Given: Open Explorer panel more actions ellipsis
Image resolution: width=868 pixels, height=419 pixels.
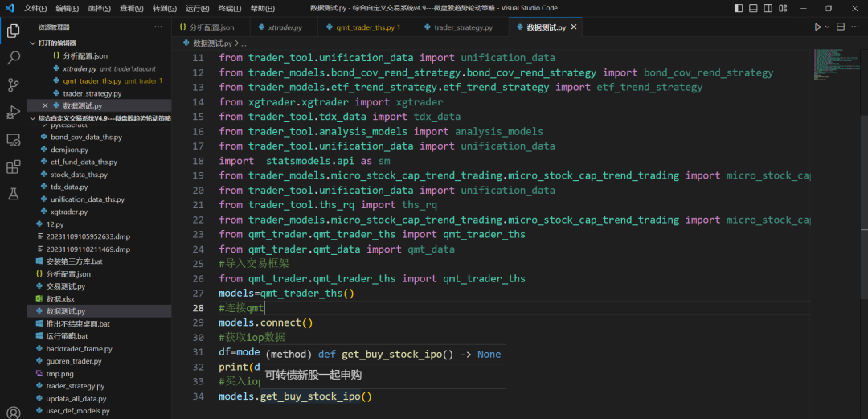Looking at the screenshot, I should pos(158,27).
